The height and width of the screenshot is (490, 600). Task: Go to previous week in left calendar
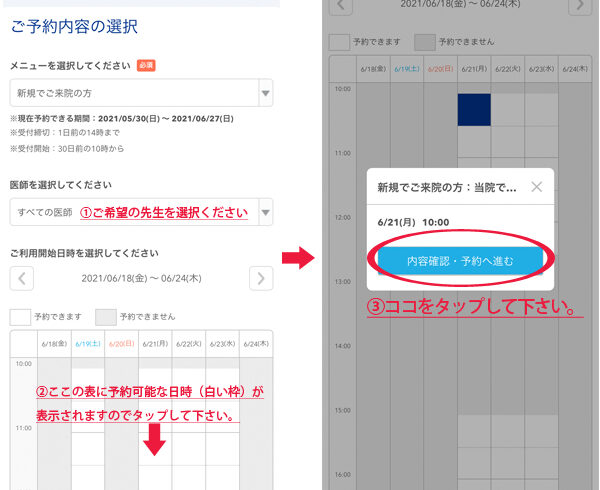(22, 278)
